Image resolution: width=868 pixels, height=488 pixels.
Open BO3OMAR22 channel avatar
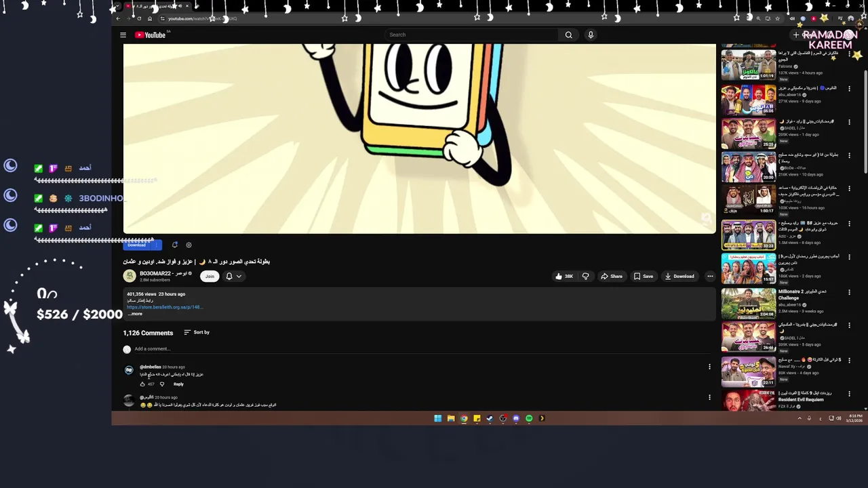(129, 276)
